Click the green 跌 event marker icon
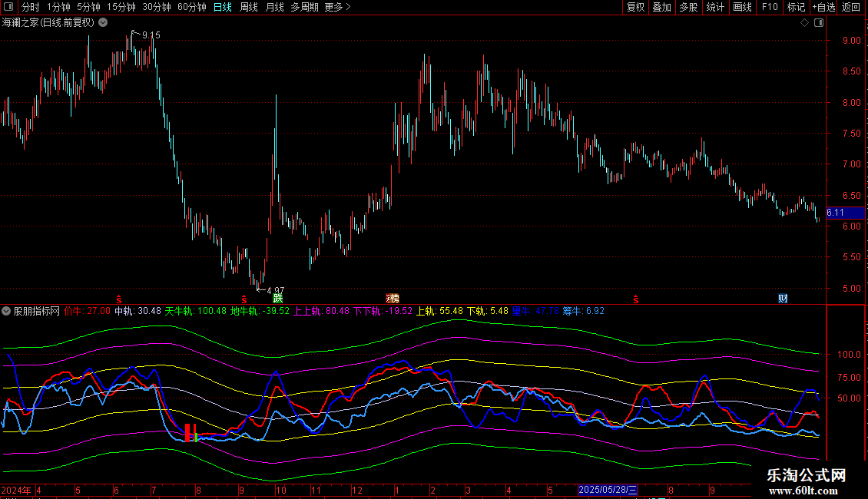The height and width of the screenshot is (499, 868). coord(277,298)
